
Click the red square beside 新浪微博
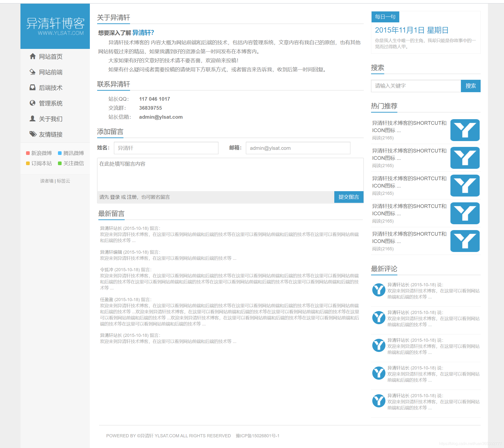28,153
